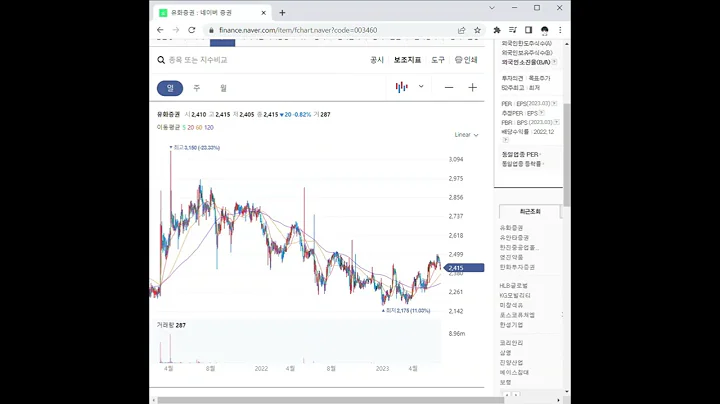
Task: Open HLB글로벌 in recent list
Action: coord(514,286)
